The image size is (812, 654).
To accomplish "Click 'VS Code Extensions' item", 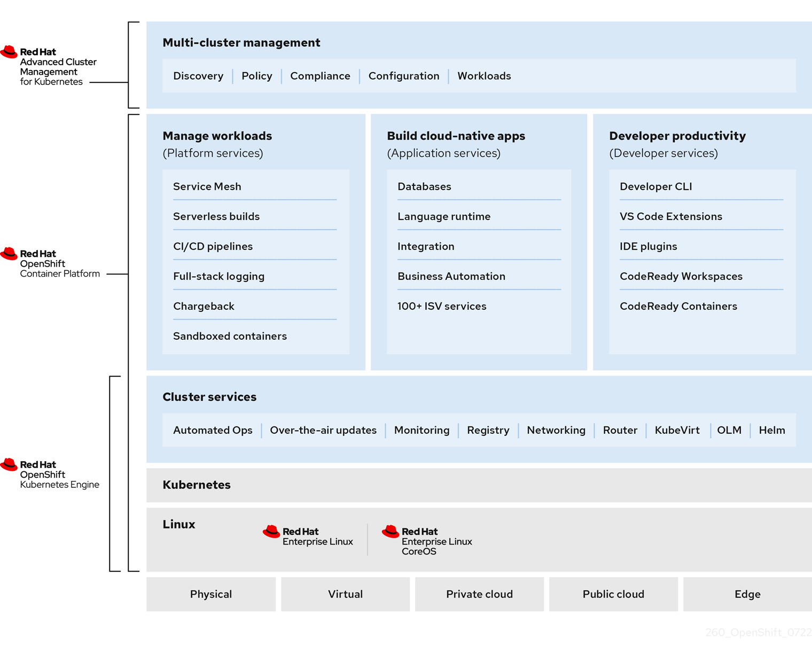I will pyautogui.click(x=671, y=216).
